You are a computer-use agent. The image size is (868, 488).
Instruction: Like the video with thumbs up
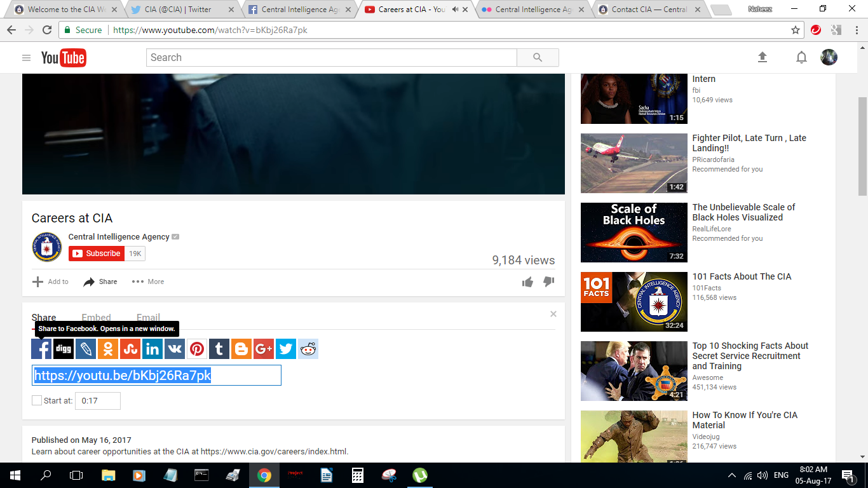527,281
